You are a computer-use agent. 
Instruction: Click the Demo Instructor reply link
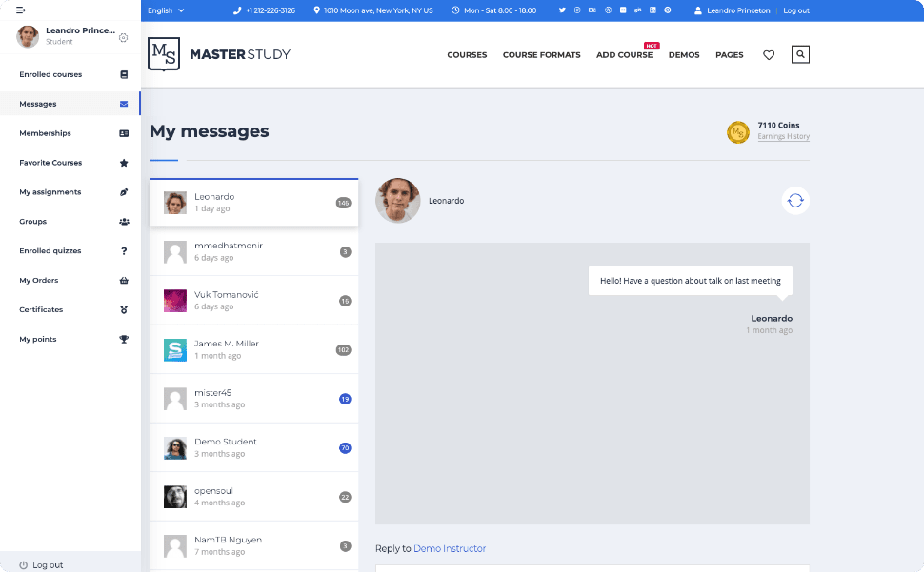[450, 549]
